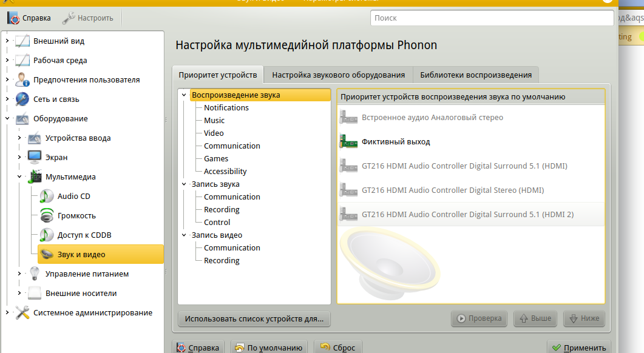644x353 pixels.
Task: Click the Управление питанием lightbulb icon
Action: (x=35, y=274)
